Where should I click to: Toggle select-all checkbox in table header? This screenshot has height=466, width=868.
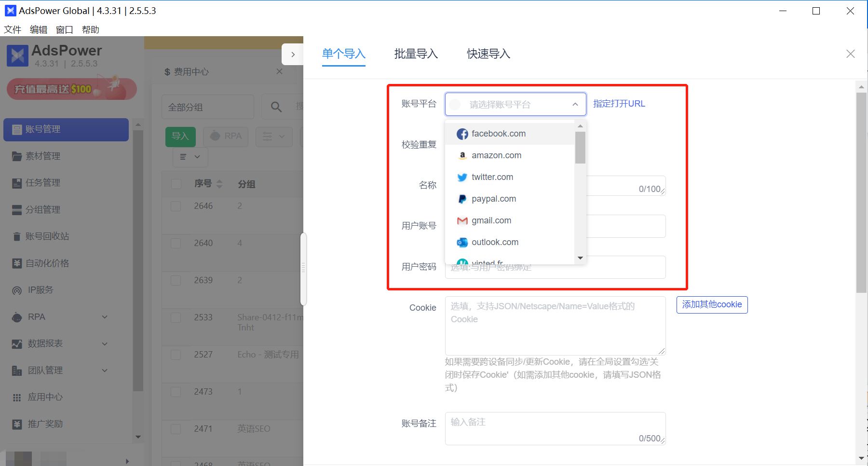click(176, 184)
